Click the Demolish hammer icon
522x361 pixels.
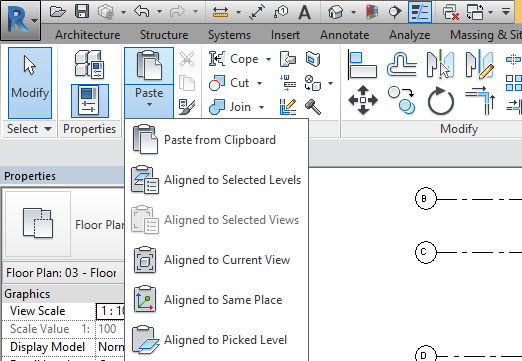[x=313, y=107]
